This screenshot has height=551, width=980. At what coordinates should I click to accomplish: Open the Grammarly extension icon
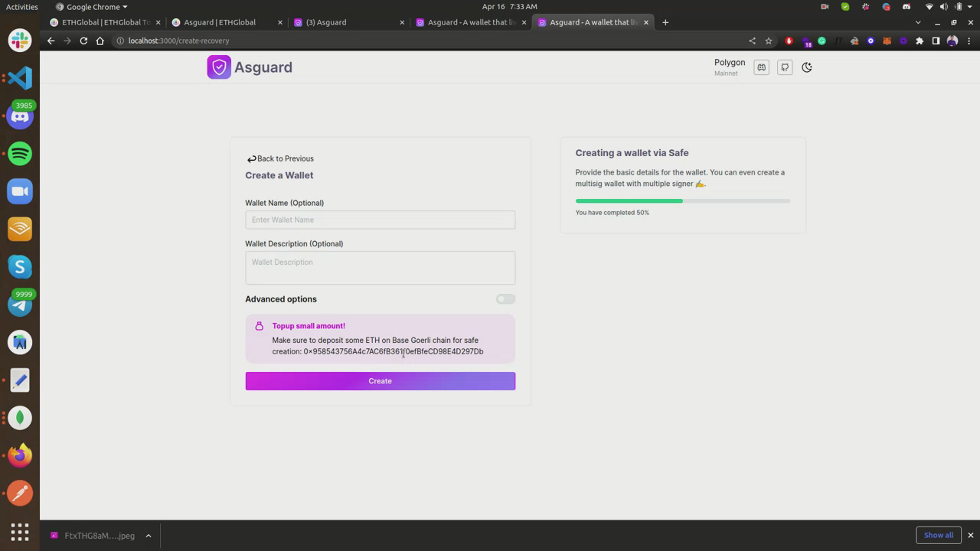[822, 41]
